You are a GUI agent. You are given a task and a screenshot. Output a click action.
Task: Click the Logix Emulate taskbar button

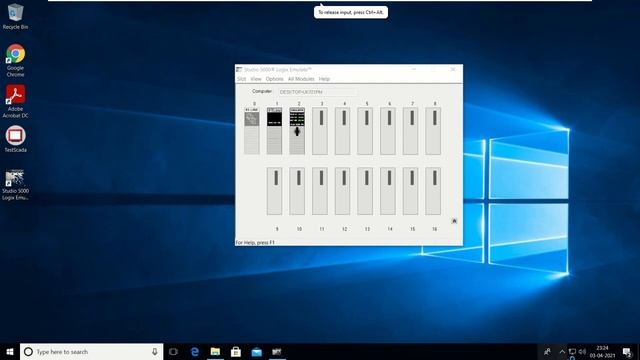(277, 351)
